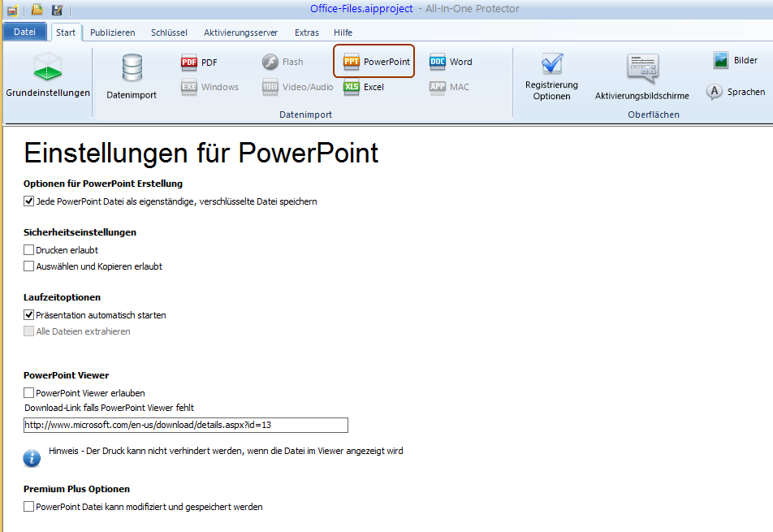The width and height of the screenshot is (773, 532).
Task: Select the PDF import option
Action: tap(199, 63)
